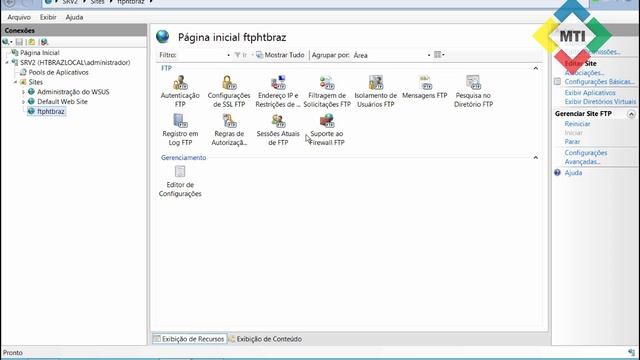
Task: Select Administração do WSUS tree item
Action: [73, 92]
